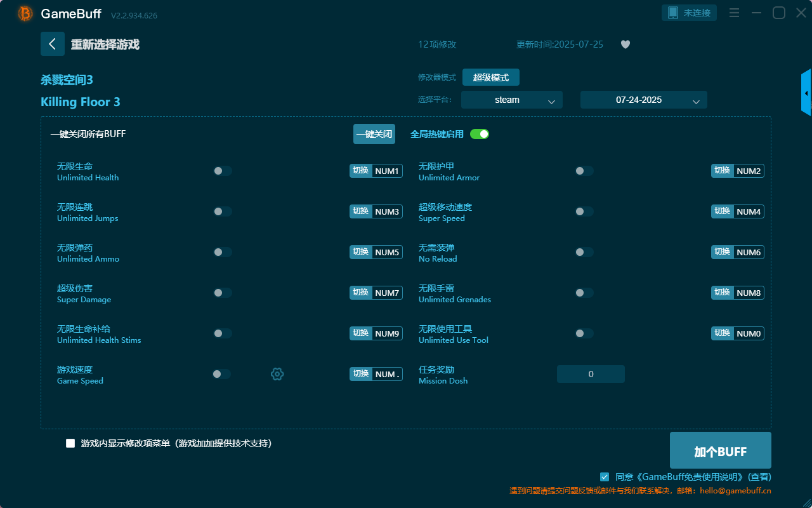Image resolution: width=812 pixels, height=508 pixels.
Task: Open the 07-24-2025 version dropdown
Action: (643, 100)
